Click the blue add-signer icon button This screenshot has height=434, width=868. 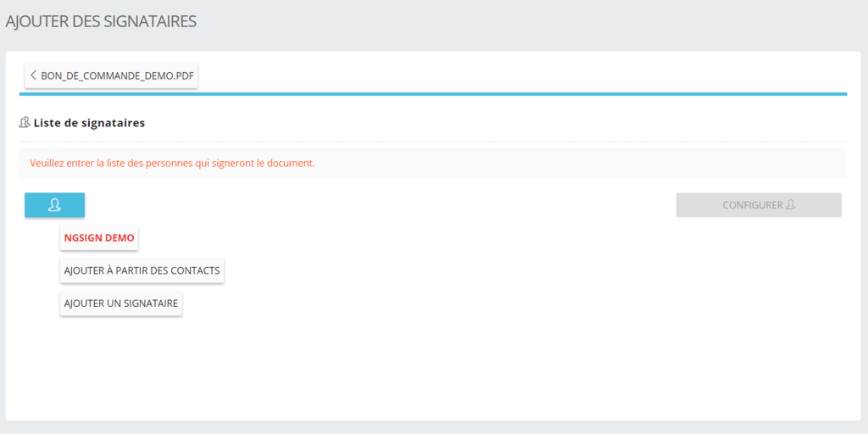click(54, 205)
